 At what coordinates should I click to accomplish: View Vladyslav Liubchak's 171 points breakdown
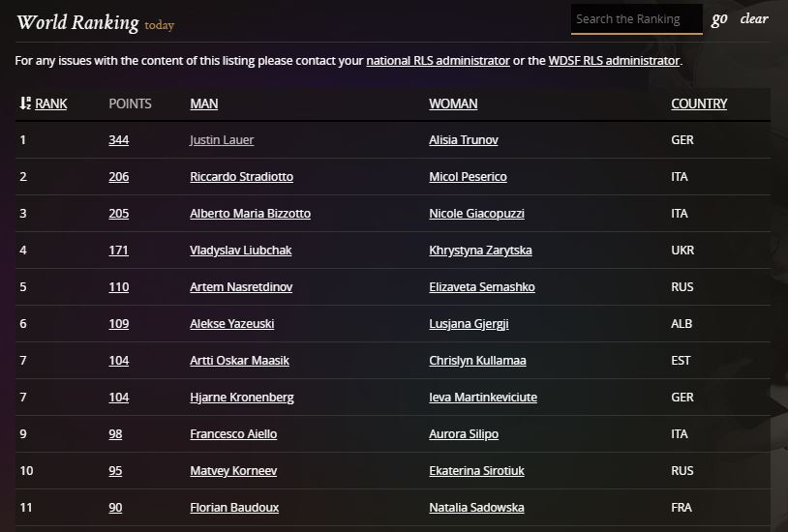click(118, 251)
